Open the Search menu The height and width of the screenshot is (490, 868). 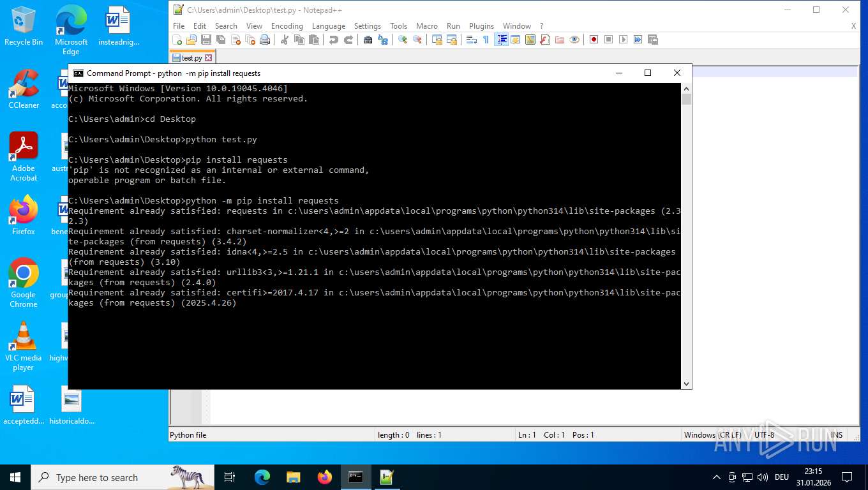(226, 26)
